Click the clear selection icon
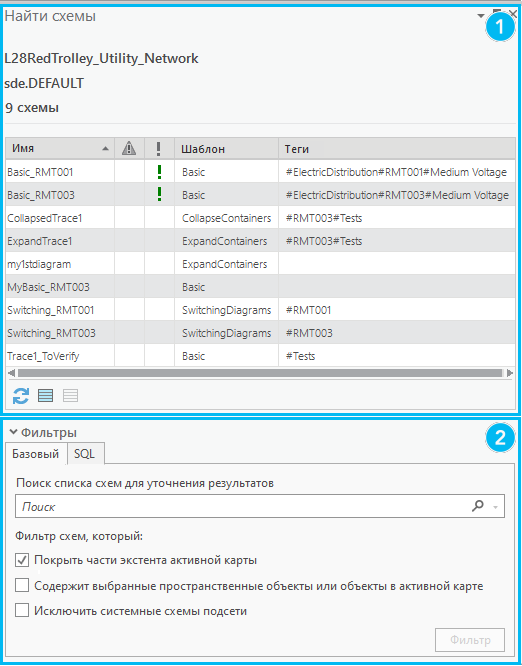The image size is (522, 666). [71, 396]
